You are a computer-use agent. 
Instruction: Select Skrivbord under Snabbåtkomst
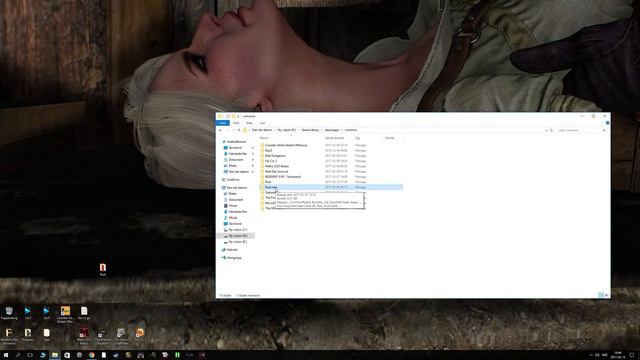click(235, 148)
